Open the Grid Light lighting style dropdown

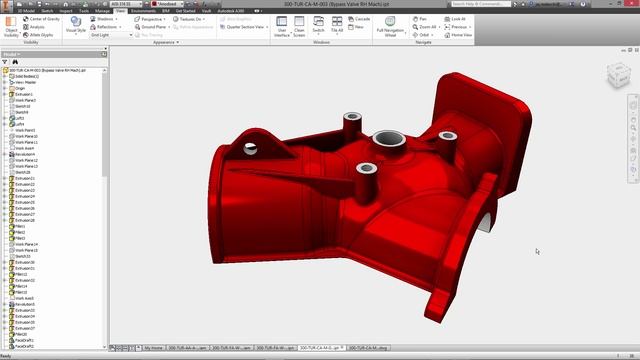click(x=111, y=35)
